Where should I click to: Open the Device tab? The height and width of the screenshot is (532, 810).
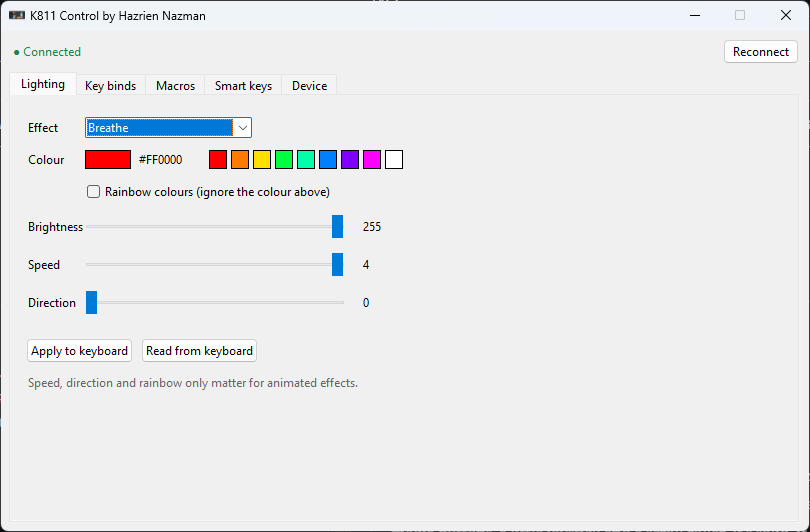click(309, 86)
